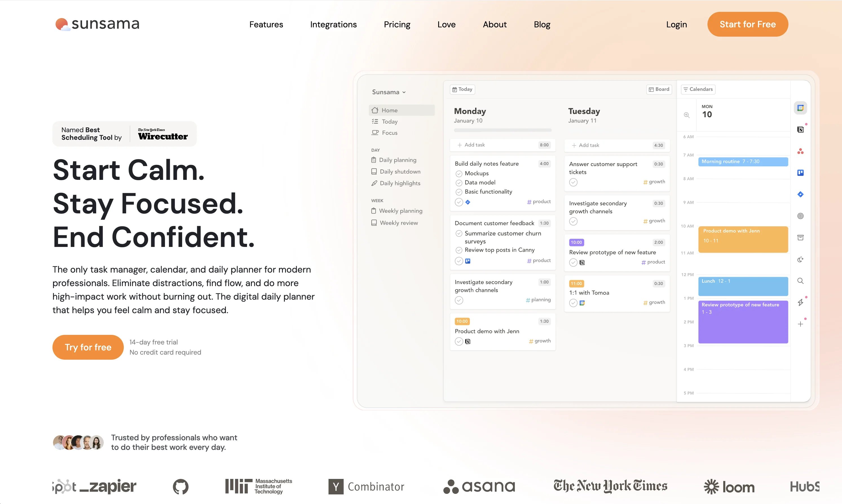Check off Summarize customer churn surveys subtask
This screenshot has width=842, height=504.
pyautogui.click(x=459, y=233)
